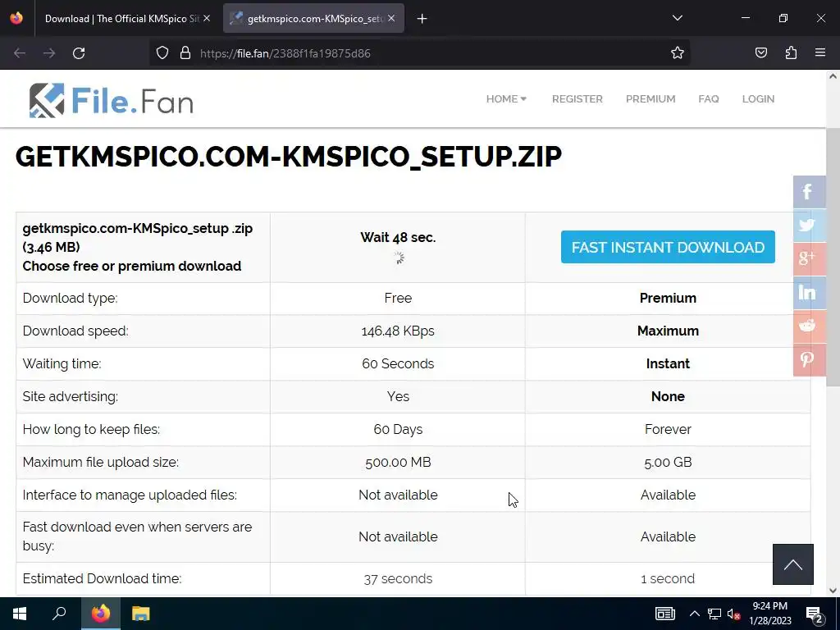Expand the HOME menu dropdown
840x630 pixels.
pyautogui.click(x=506, y=99)
